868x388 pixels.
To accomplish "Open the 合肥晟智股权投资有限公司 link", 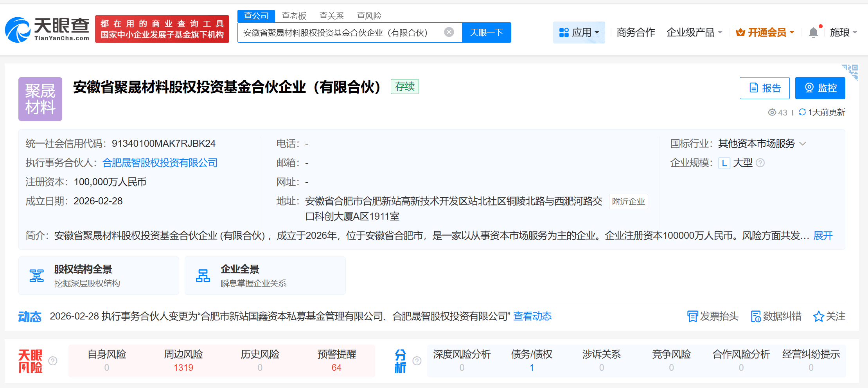I will click(x=160, y=163).
